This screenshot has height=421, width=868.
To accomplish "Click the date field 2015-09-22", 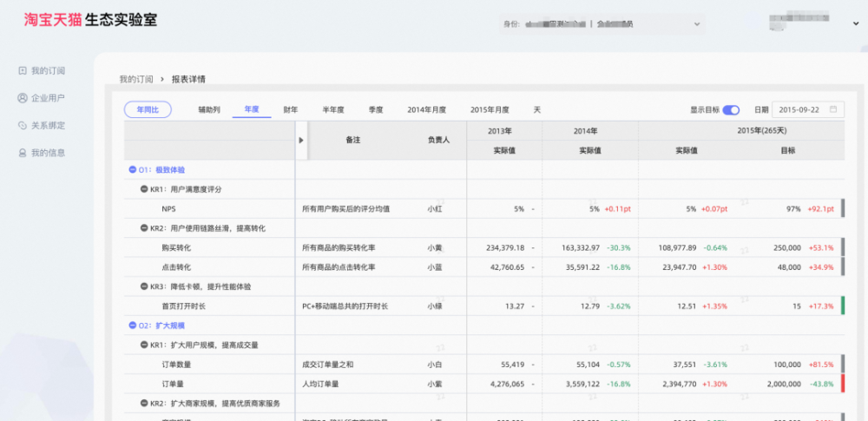I will point(807,109).
